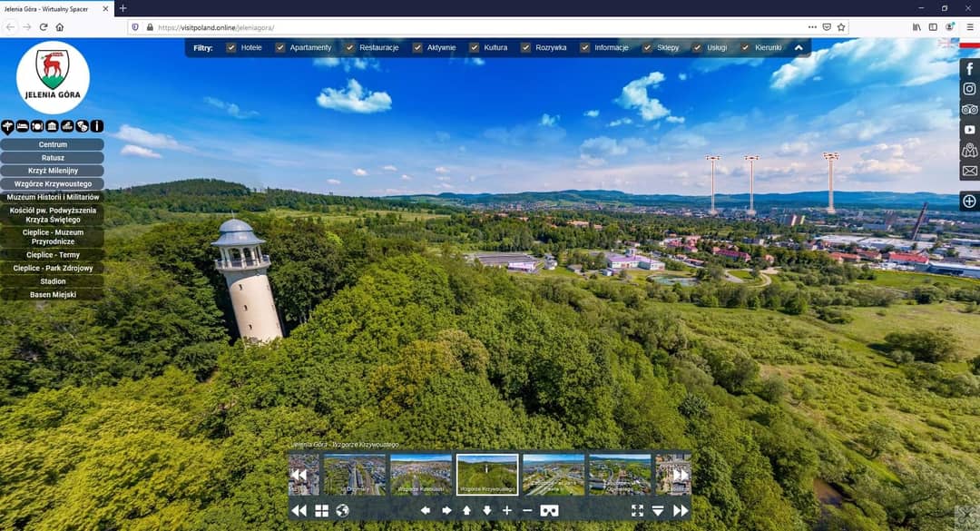
Task: Enter VR goggles mode
Action: pyautogui.click(x=549, y=511)
